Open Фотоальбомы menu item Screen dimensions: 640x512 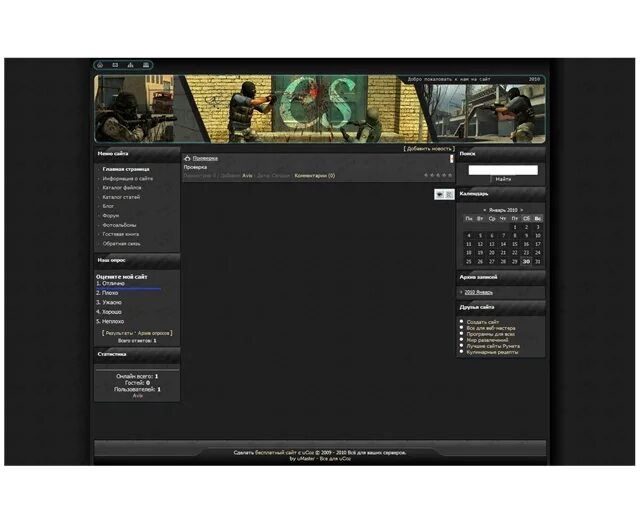(119, 225)
